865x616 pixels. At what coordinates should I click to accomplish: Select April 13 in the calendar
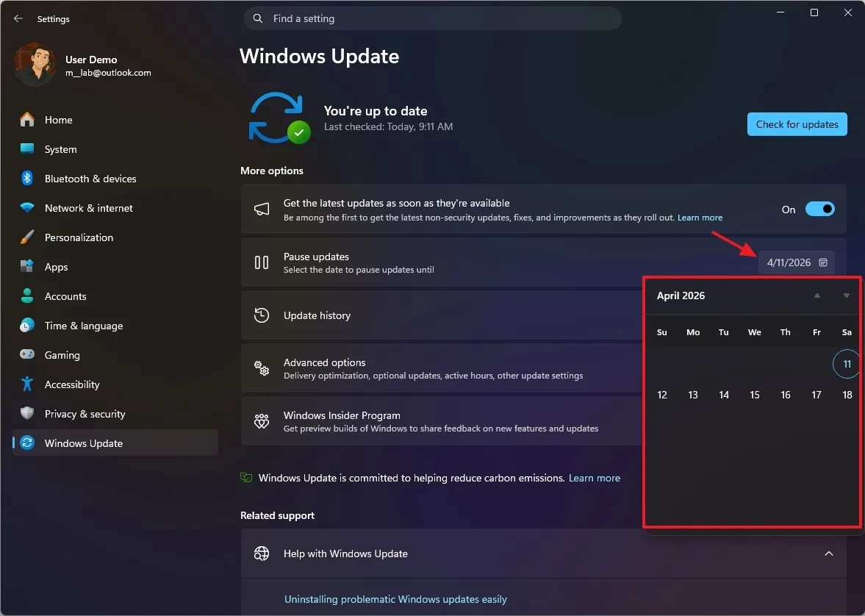click(693, 395)
